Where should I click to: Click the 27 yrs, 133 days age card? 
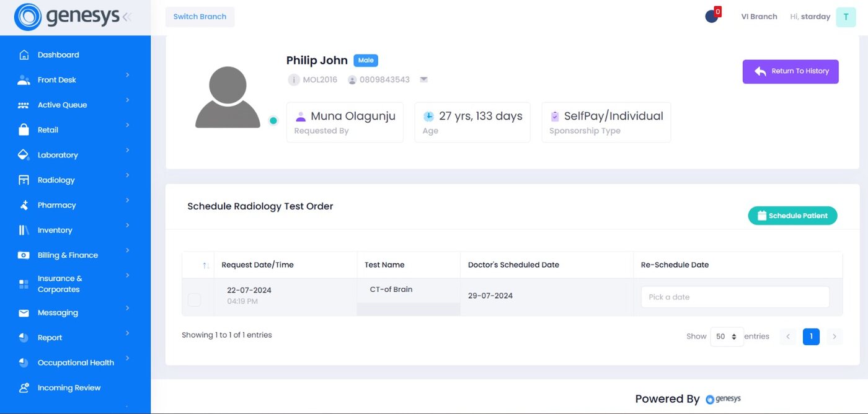click(472, 122)
